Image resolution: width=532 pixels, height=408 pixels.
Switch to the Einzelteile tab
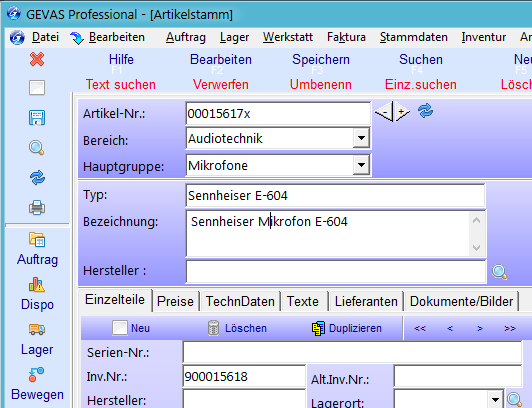115,300
